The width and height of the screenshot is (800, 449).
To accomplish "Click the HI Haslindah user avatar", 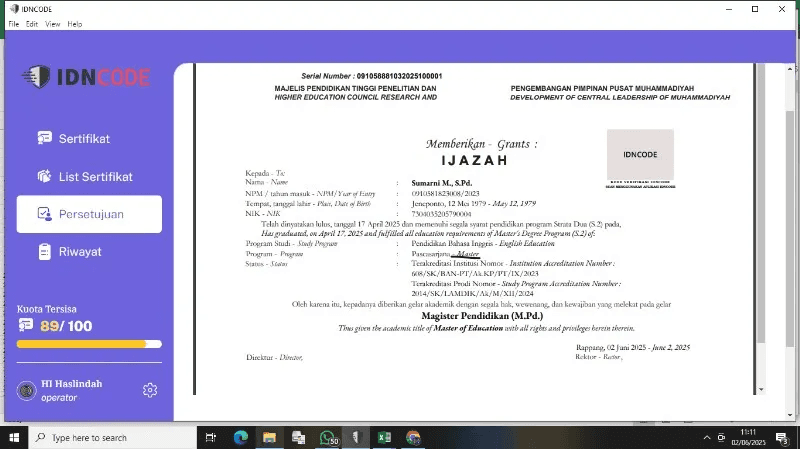I will tap(27, 391).
